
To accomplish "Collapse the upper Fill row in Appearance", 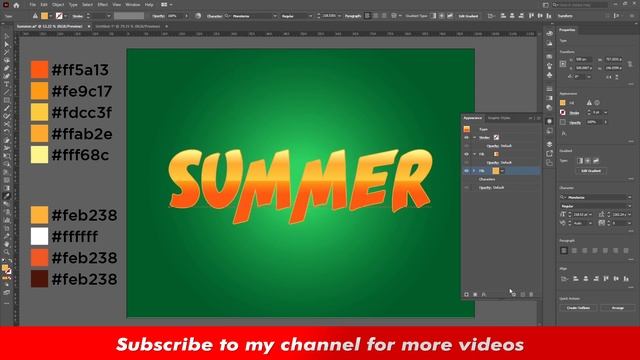I will 474,154.
